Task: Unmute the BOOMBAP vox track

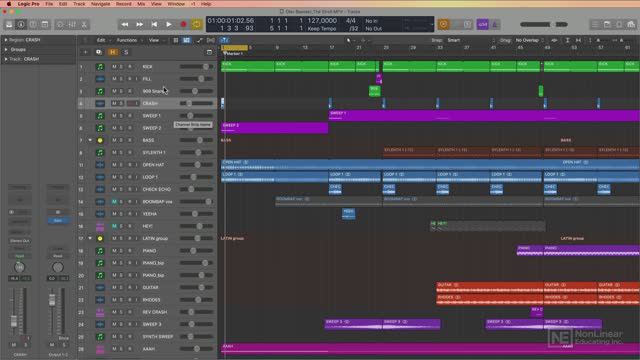Action: point(114,202)
